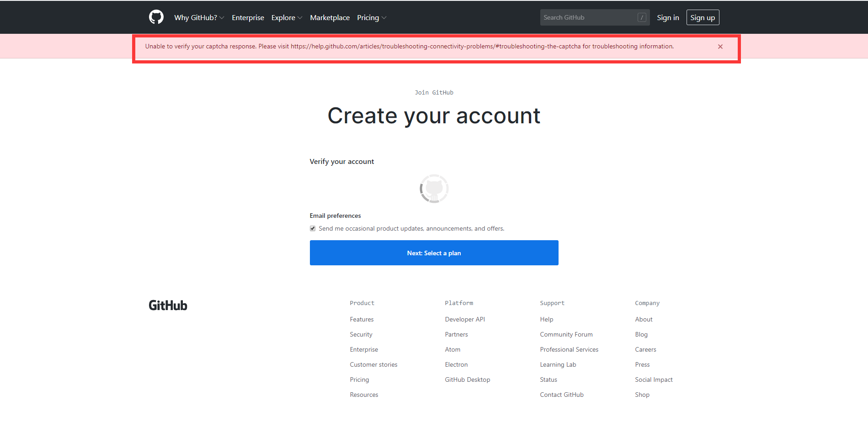Visit the GitHub Desktop link

tap(467, 379)
